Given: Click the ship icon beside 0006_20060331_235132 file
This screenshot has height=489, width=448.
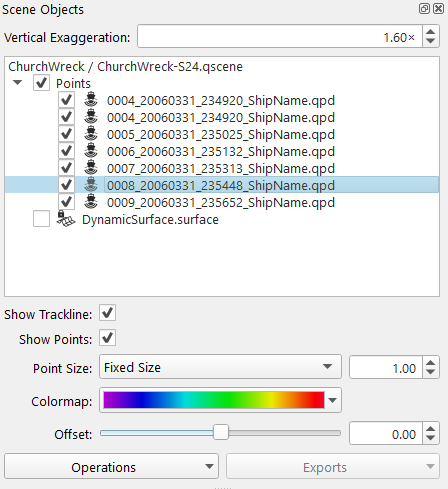Looking at the screenshot, I should click(91, 151).
